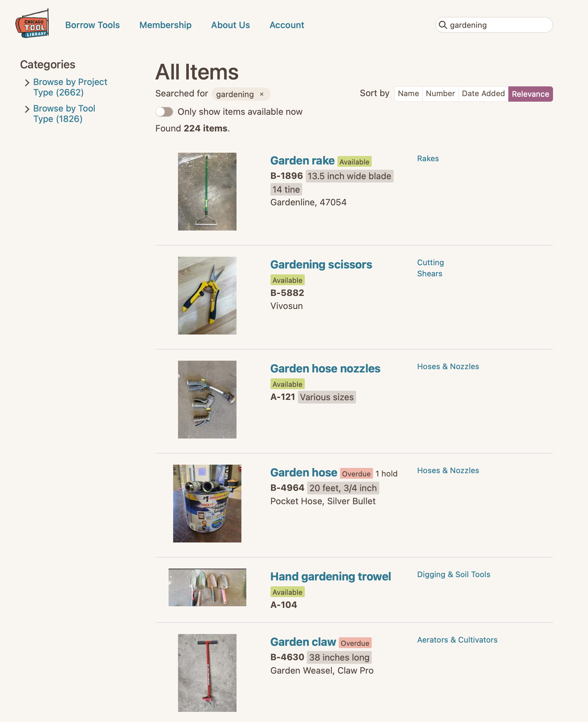Image resolution: width=588 pixels, height=722 pixels.
Task: Sort results by Name
Action: pos(408,94)
